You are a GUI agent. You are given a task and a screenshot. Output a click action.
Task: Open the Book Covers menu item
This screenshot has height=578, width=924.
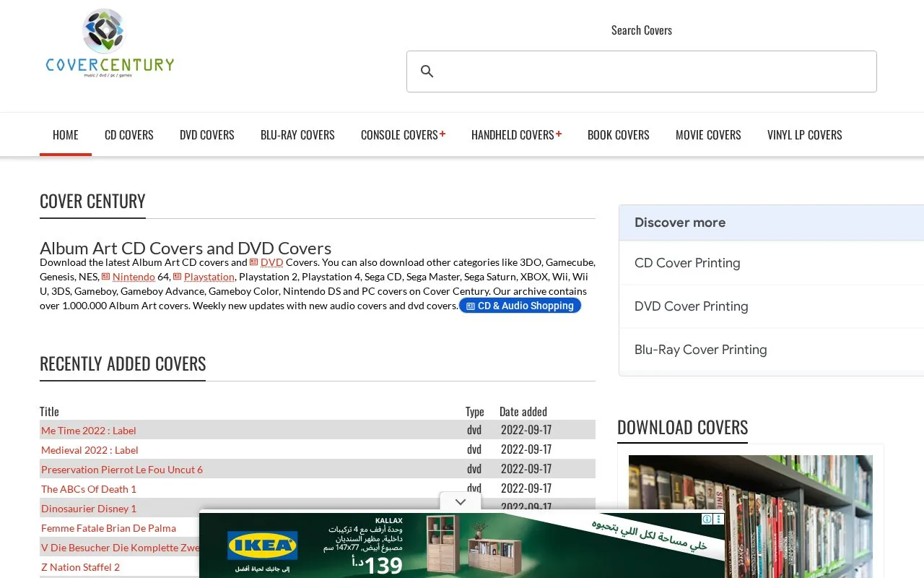(x=619, y=134)
